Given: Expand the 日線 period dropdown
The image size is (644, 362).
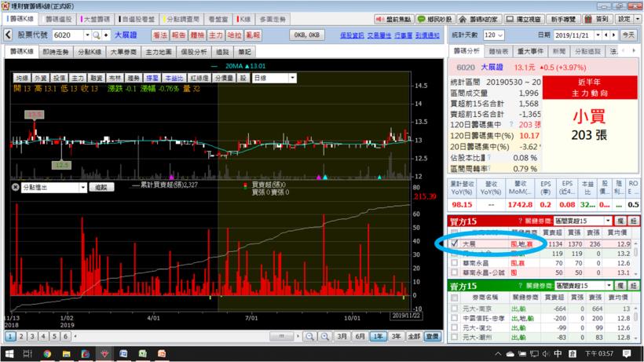Looking at the screenshot, I should [x=291, y=79].
